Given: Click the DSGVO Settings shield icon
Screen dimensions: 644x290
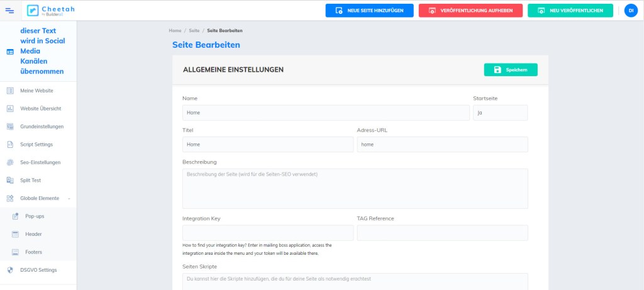Looking at the screenshot, I should pyautogui.click(x=10, y=270).
